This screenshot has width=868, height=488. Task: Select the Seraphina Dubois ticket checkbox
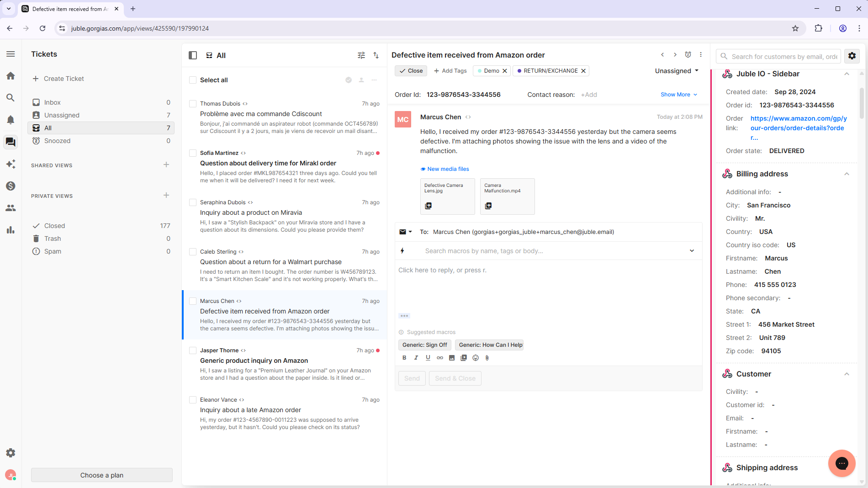[x=193, y=202]
